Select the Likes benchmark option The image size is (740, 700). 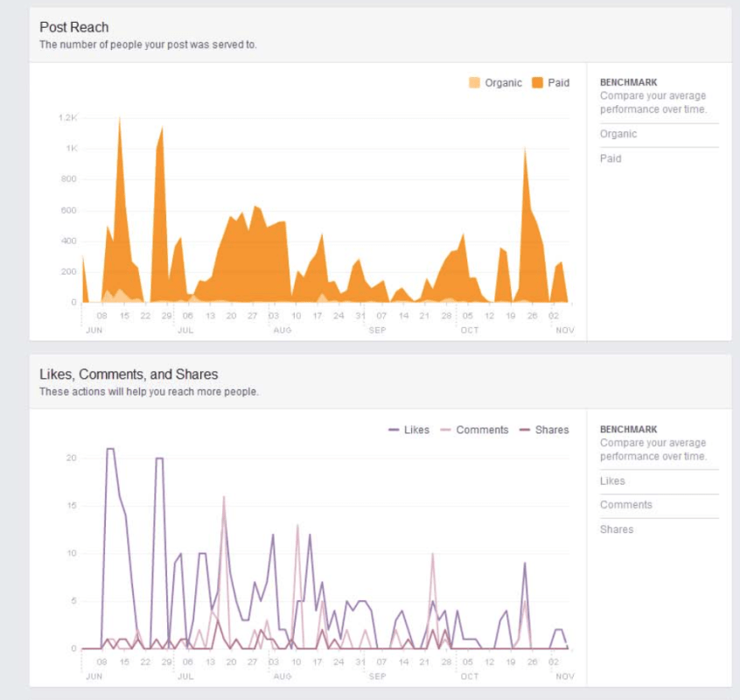click(612, 480)
